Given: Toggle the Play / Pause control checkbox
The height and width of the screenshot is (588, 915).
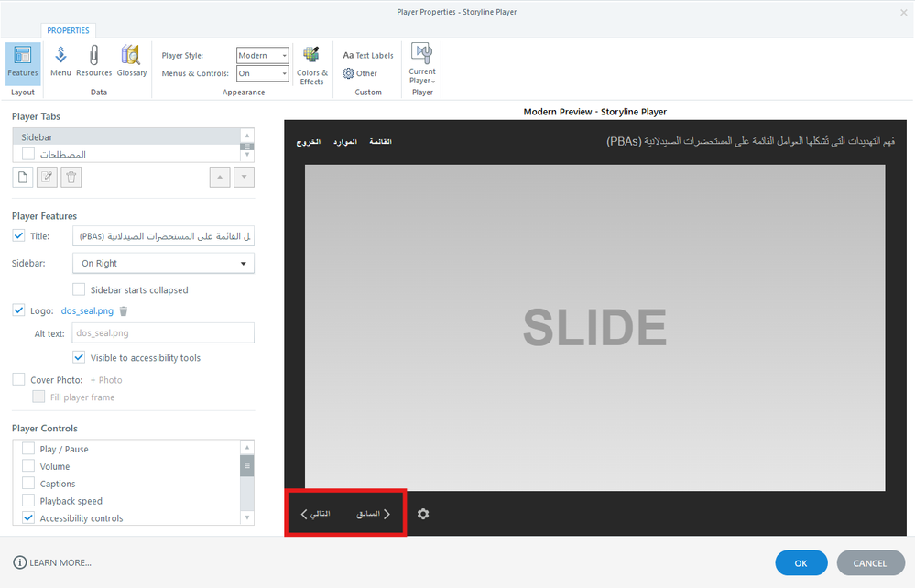Looking at the screenshot, I should (x=28, y=449).
